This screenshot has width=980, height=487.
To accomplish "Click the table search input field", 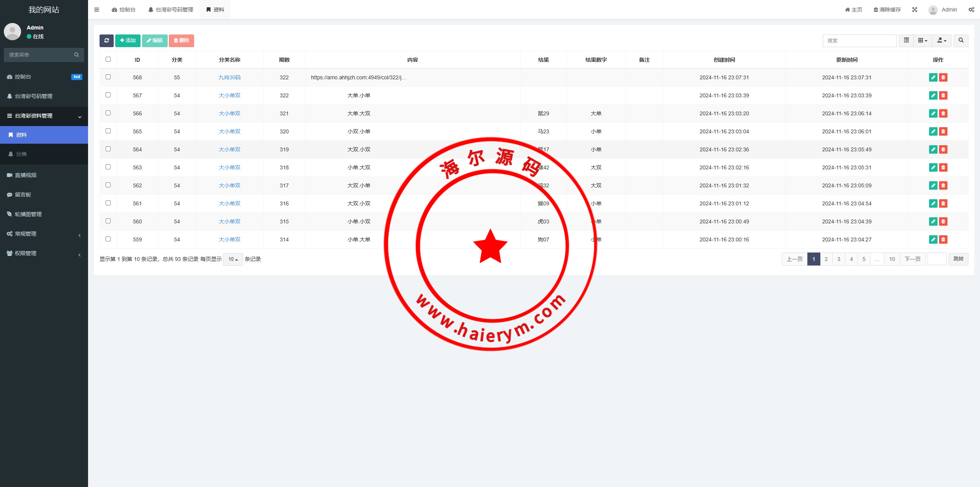I will [x=859, y=41].
